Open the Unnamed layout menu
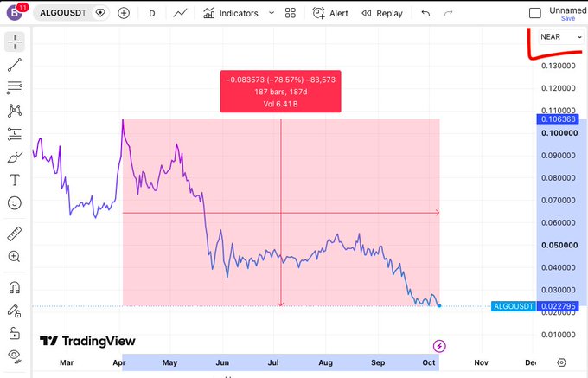Viewport: 588px width, 378px height. [568, 10]
